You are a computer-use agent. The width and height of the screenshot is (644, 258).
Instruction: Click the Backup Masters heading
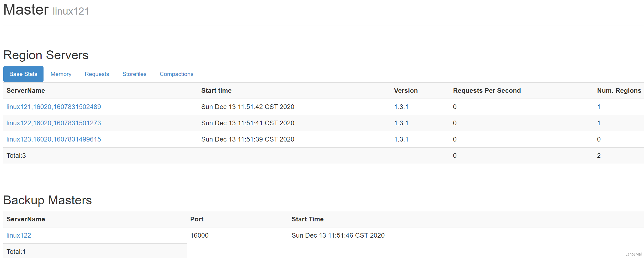pyautogui.click(x=47, y=200)
